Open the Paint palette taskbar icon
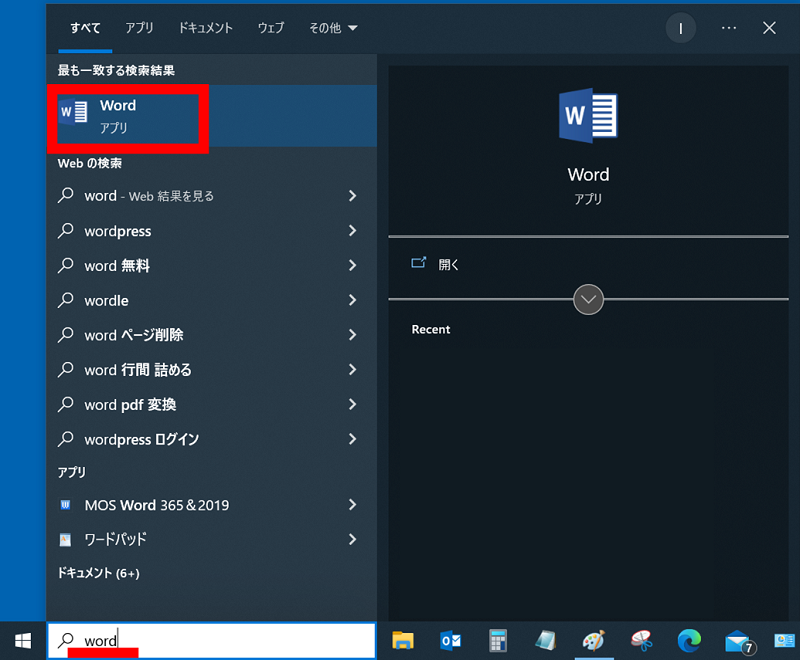Screen dimensions: 800x660 (x=593, y=641)
